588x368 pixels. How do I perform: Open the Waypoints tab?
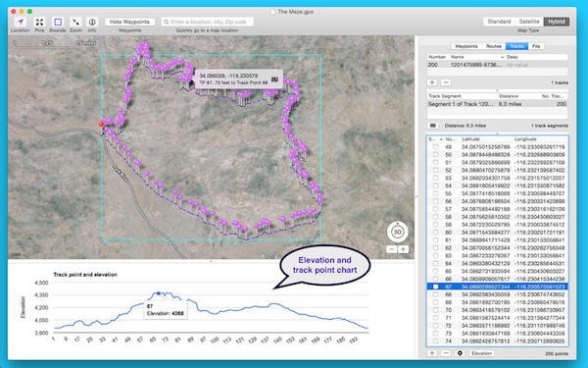(466, 46)
